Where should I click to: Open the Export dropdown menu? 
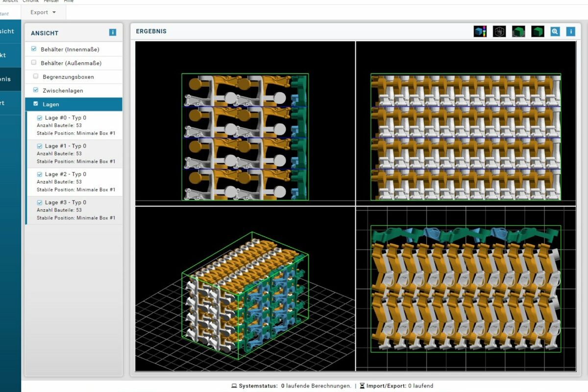38,12
